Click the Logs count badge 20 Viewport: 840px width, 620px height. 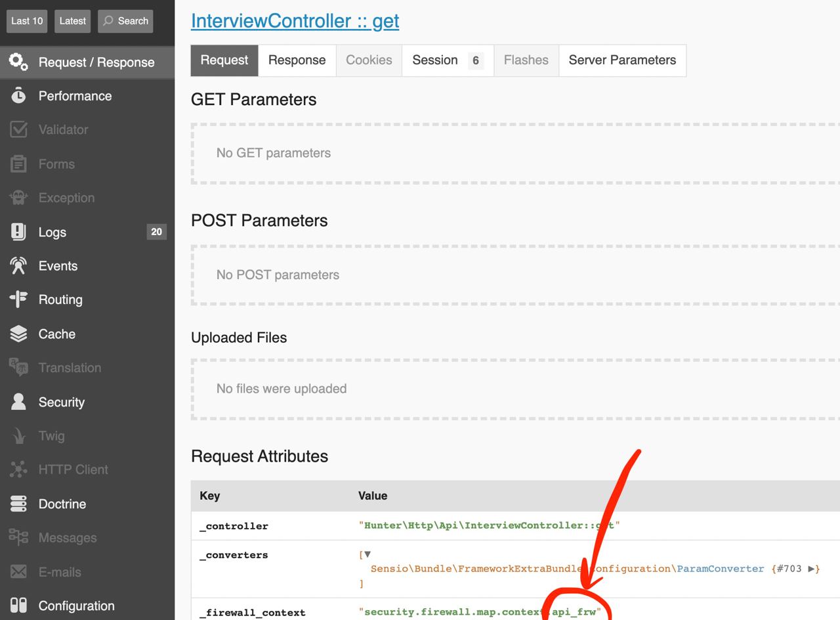156,232
